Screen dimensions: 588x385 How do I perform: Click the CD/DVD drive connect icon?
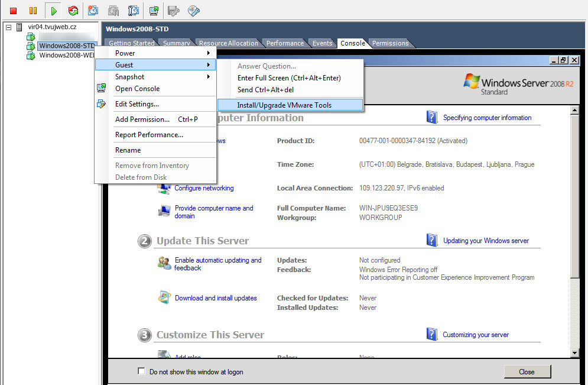coord(193,11)
